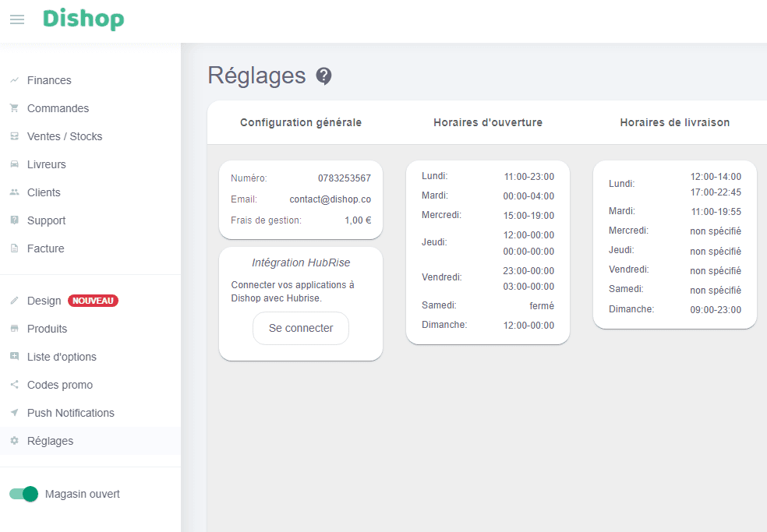Toggle the Magasin ouvert switch
The height and width of the screenshot is (532, 767).
click(x=23, y=494)
